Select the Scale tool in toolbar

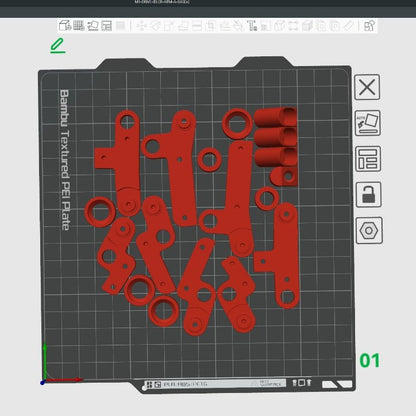[x=169, y=26]
